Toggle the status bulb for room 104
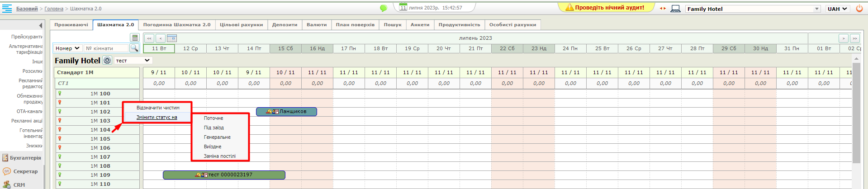Image resolution: width=868 pixels, height=189 pixels. pyautogui.click(x=60, y=130)
